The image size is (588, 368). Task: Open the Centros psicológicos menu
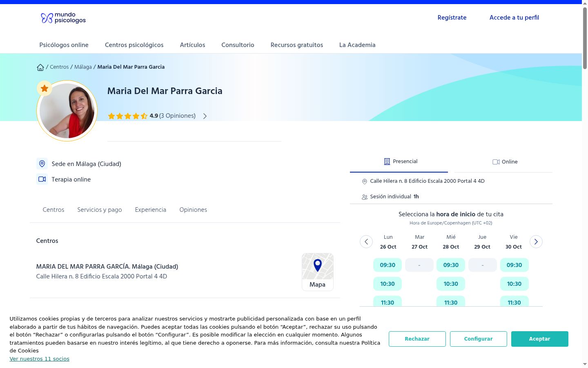(134, 45)
